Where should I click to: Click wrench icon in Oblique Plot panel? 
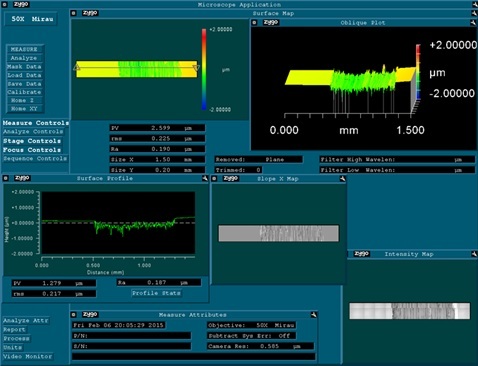click(473, 22)
